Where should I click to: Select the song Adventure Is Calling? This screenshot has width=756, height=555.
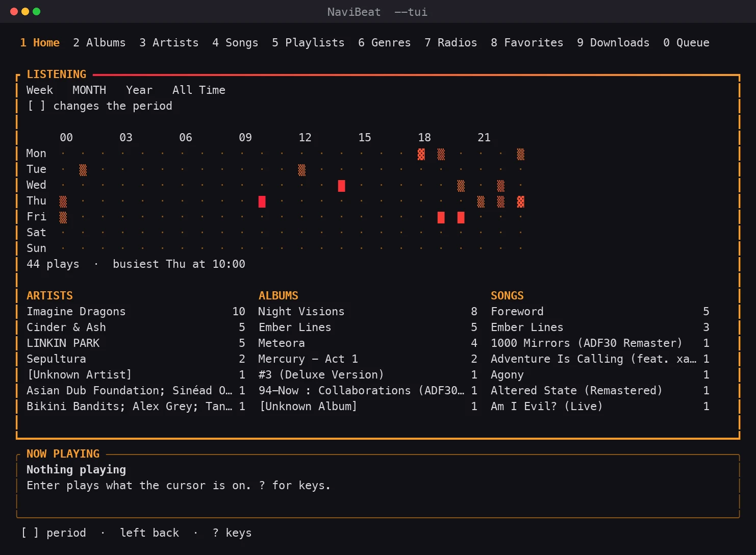click(x=600, y=359)
